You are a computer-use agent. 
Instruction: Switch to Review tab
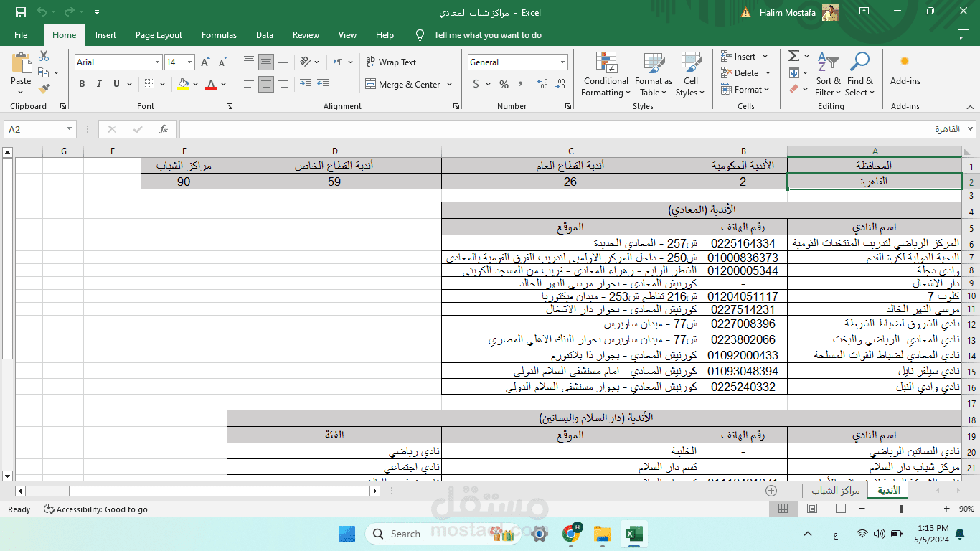[306, 35]
